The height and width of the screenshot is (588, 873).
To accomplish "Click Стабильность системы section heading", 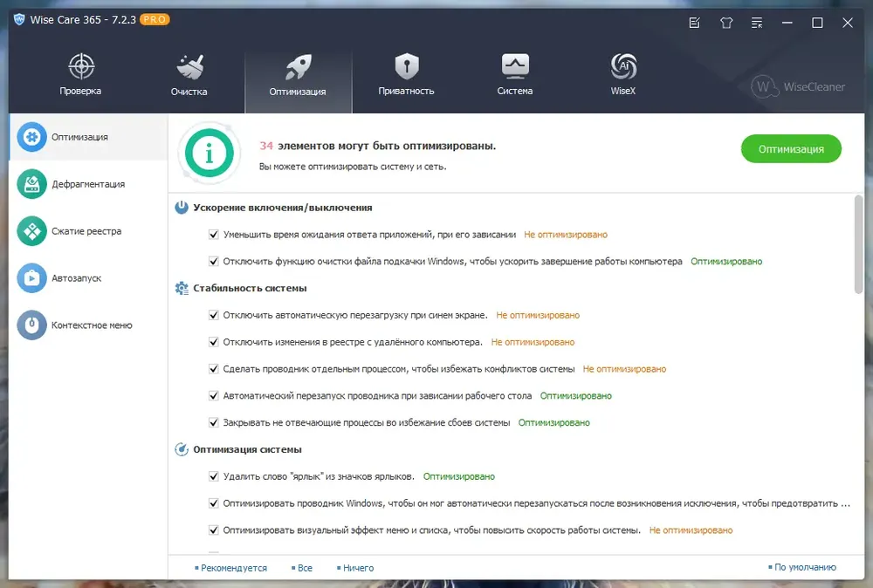I will click(250, 288).
